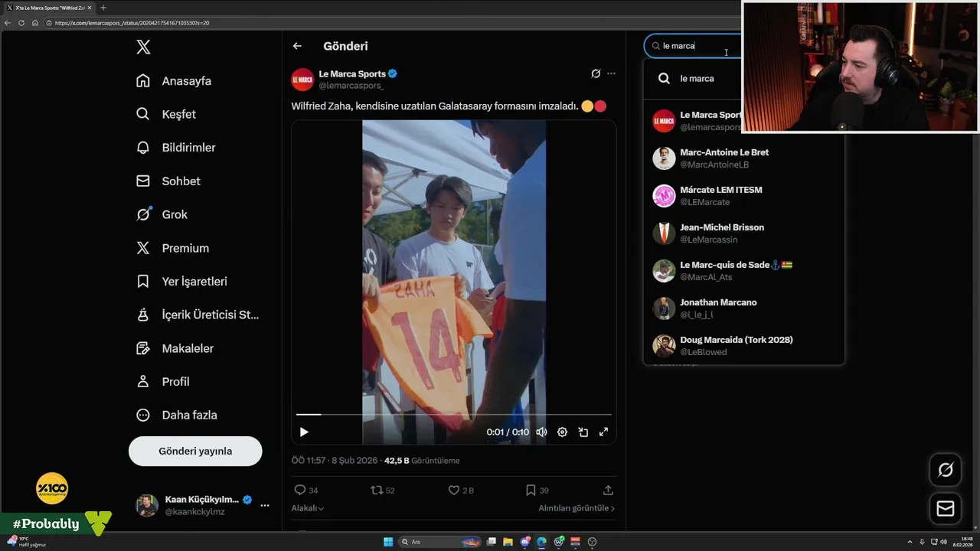This screenshot has width=980, height=551.
Task: Click the reply icon with 34
Action: [x=300, y=490]
